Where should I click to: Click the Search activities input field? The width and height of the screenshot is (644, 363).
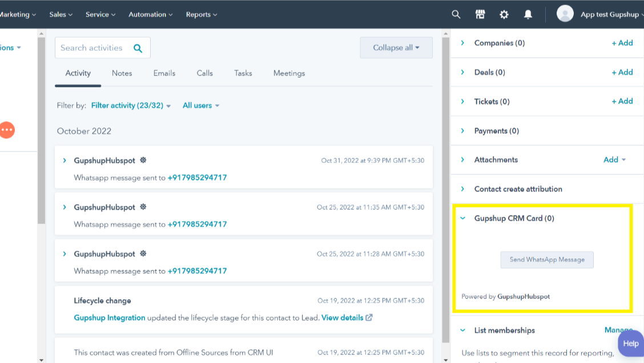91,48
